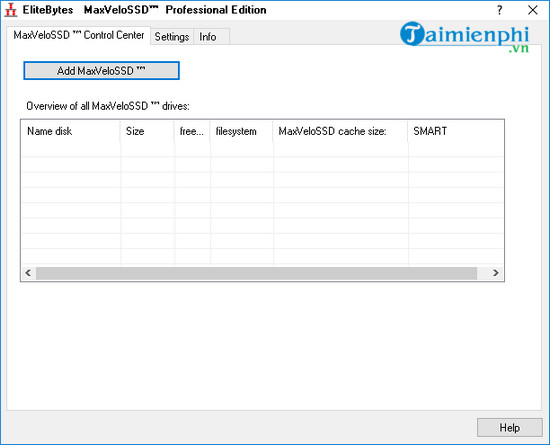Click the horizontal scrollbar thumb of drives list
Screen dimensions: 550x445
[x=256, y=273]
